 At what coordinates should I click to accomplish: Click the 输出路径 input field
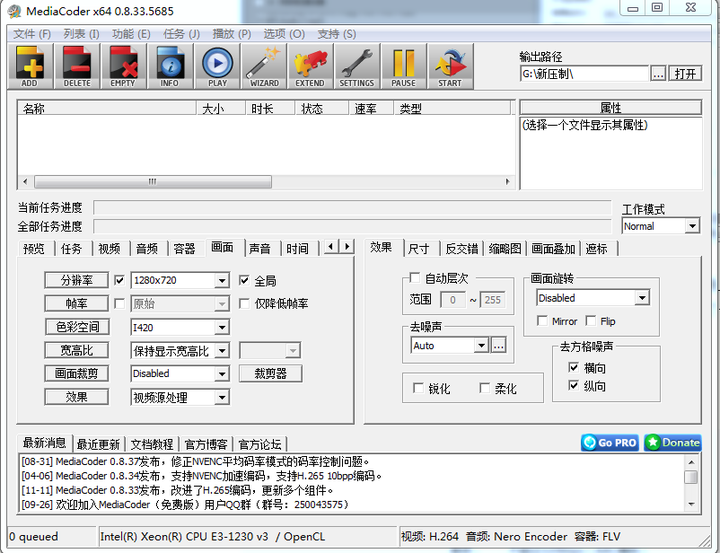(x=584, y=73)
